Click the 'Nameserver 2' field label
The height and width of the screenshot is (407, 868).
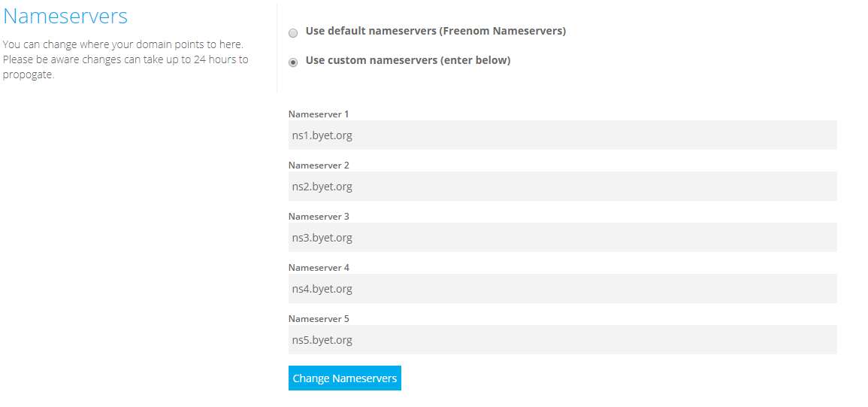point(319,166)
